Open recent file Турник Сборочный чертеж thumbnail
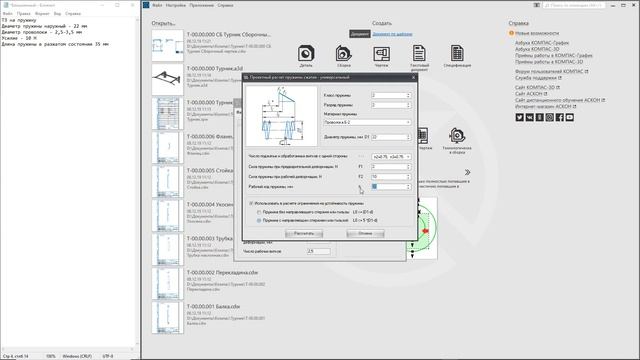 pos(168,45)
